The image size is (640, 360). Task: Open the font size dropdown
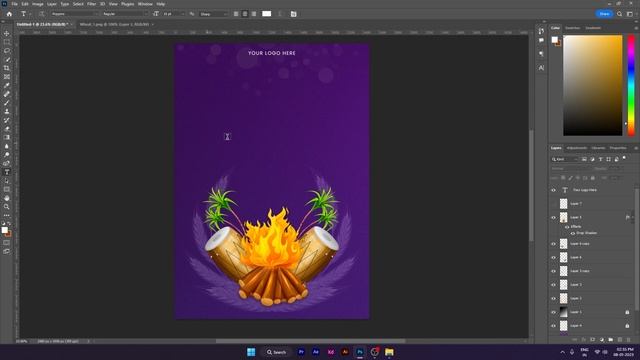(174, 14)
